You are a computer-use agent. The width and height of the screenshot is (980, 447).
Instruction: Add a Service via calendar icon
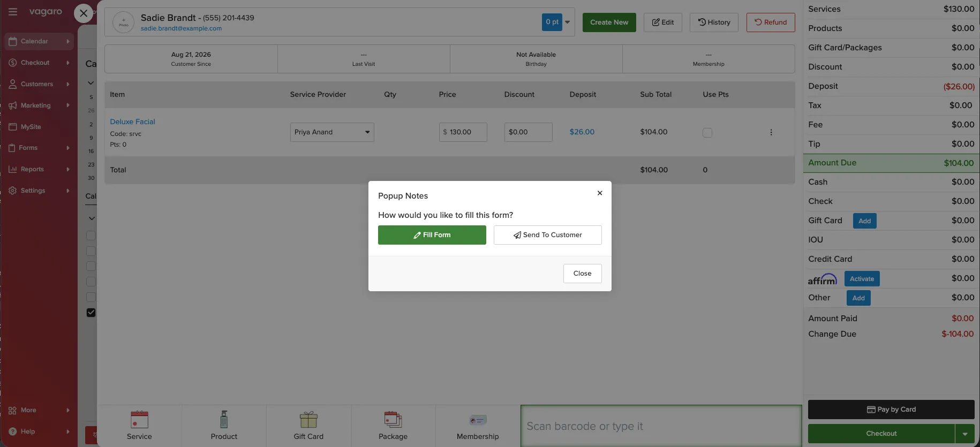point(139,419)
